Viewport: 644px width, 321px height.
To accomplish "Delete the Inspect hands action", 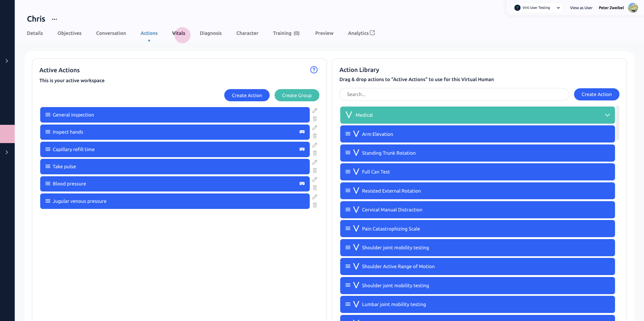I will coord(315,136).
